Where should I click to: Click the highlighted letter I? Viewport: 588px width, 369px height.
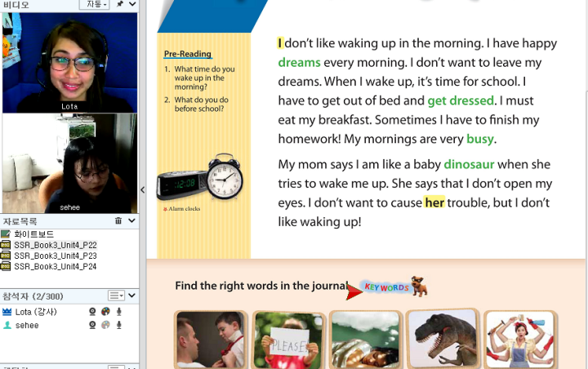(280, 43)
